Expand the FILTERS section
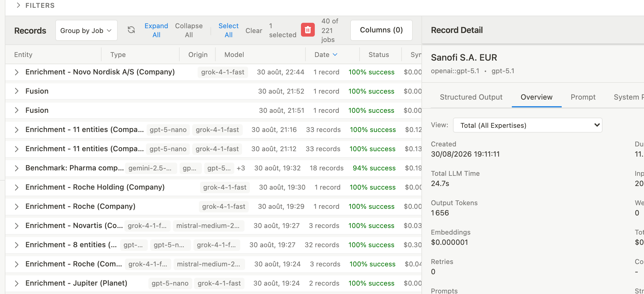 (35, 5)
